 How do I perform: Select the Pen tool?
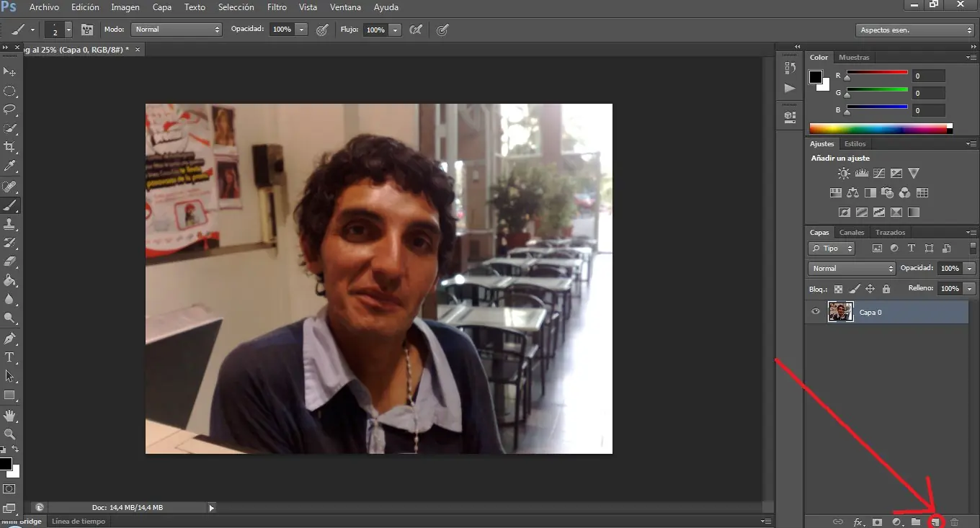(10, 338)
